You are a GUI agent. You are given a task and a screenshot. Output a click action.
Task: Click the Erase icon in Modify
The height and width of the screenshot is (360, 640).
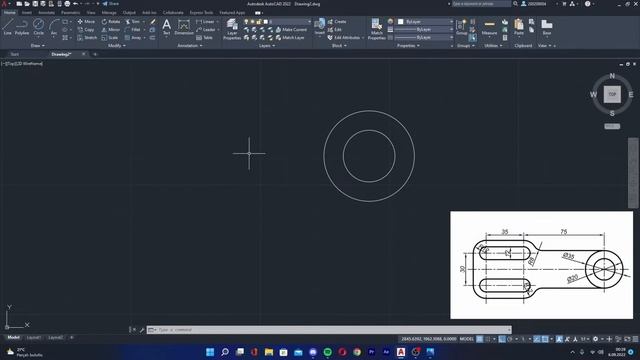coord(153,21)
